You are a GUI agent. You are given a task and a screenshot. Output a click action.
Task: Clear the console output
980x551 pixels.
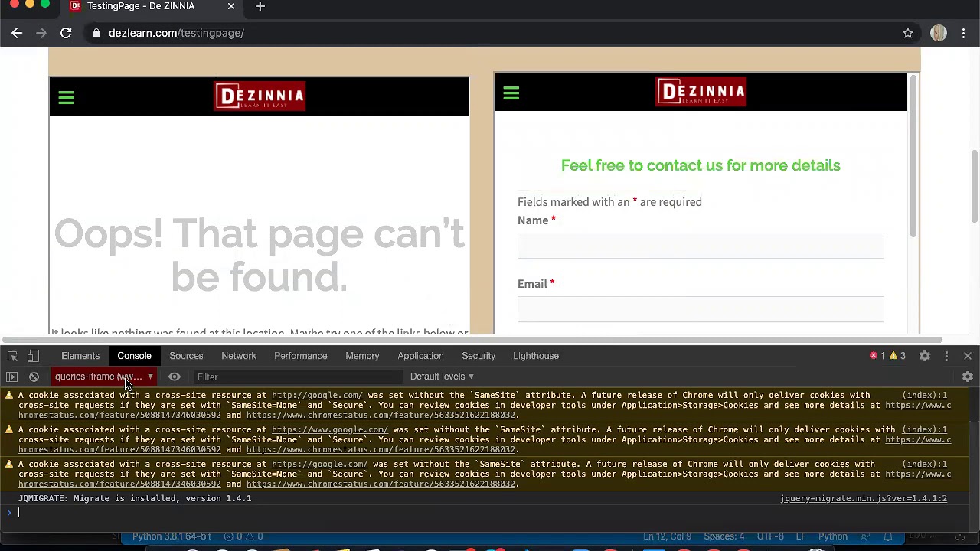pos(34,377)
